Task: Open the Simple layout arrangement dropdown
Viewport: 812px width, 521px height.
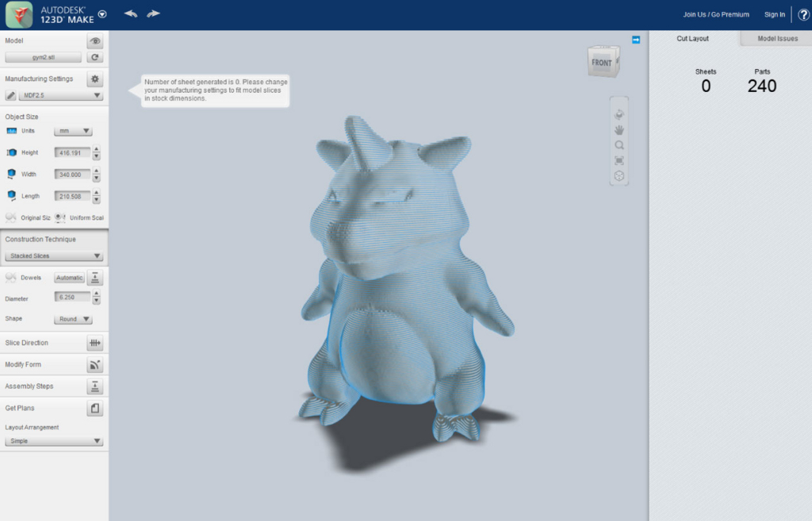Action: (54, 441)
